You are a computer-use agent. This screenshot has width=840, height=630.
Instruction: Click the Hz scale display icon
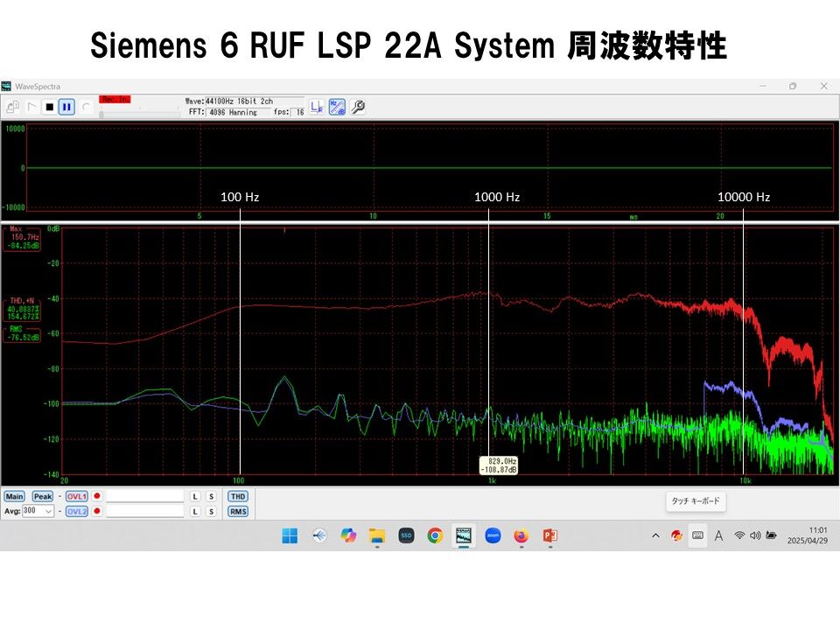336,107
